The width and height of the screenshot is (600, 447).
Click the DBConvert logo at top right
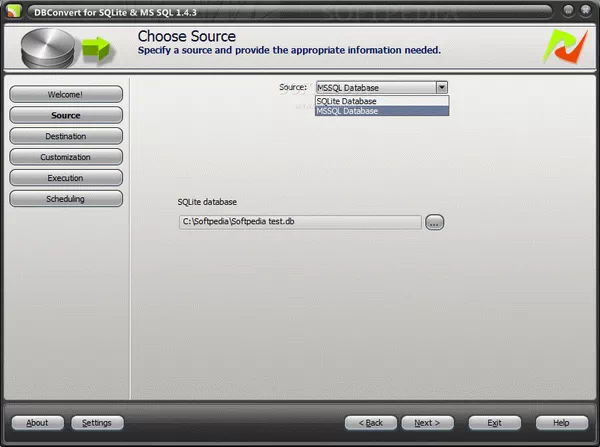(x=565, y=47)
